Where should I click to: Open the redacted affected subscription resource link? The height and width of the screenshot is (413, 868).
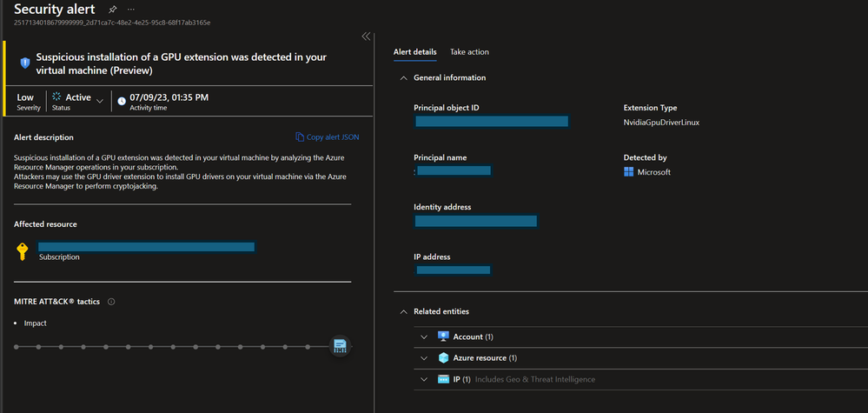point(146,247)
